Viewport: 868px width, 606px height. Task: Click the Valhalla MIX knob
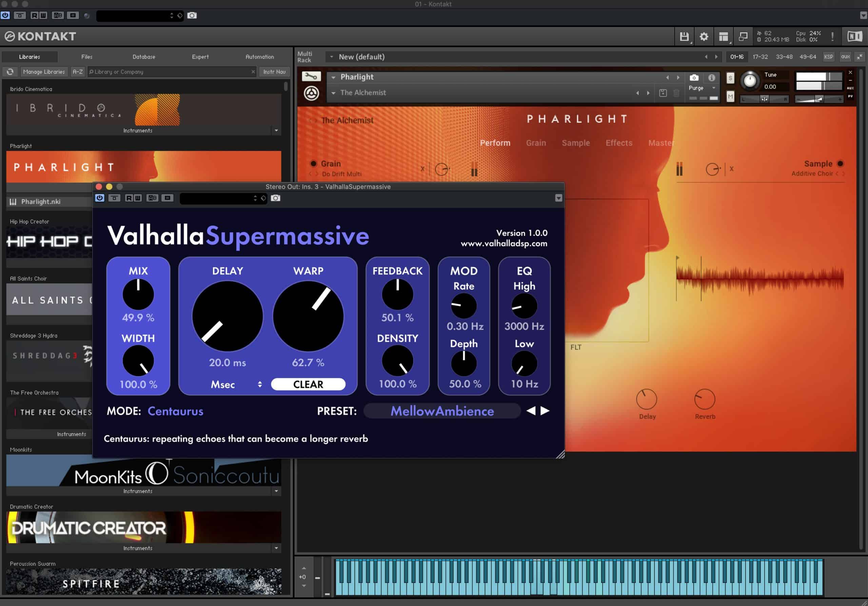[138, 294]
